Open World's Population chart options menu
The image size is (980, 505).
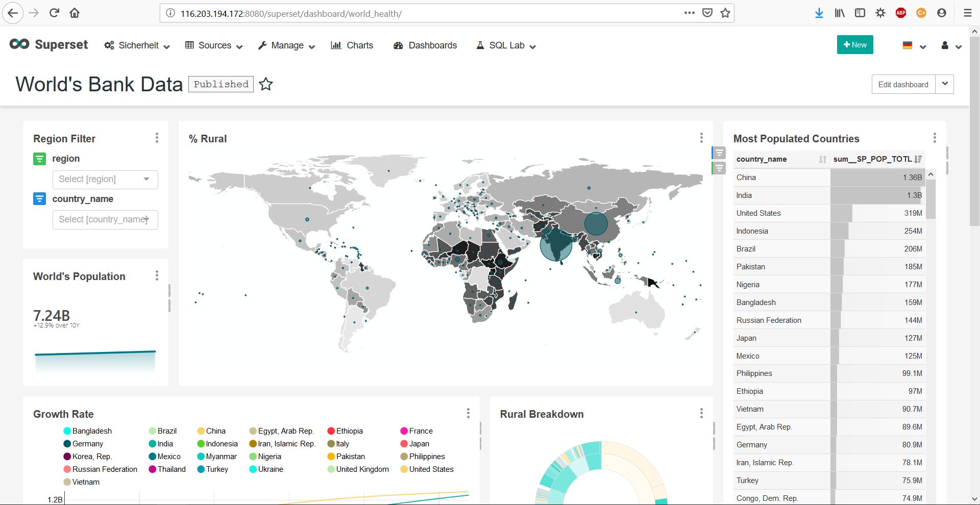157,275
